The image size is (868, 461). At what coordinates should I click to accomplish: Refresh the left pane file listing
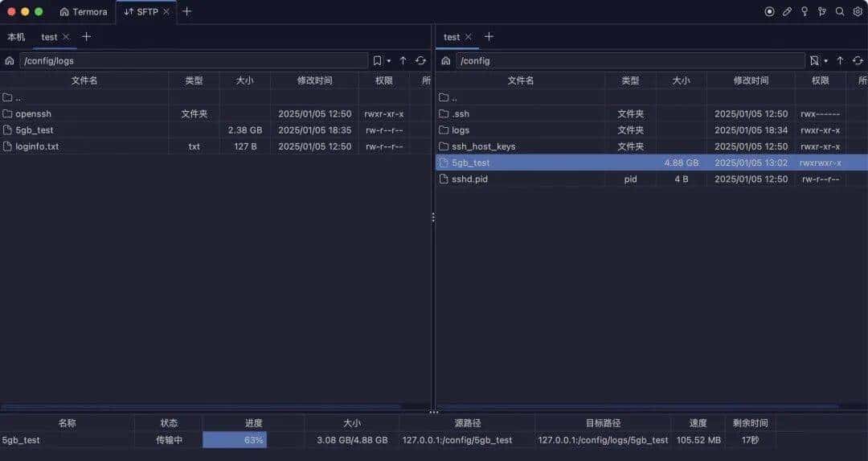(x=420, y=61)
